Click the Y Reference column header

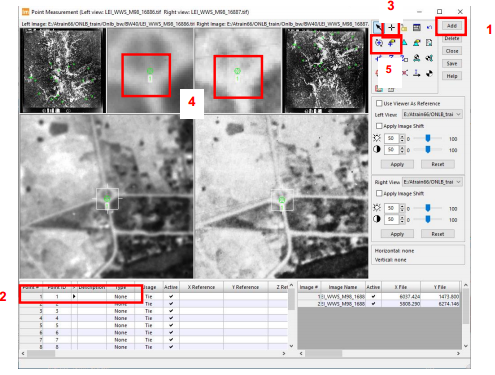246,287
